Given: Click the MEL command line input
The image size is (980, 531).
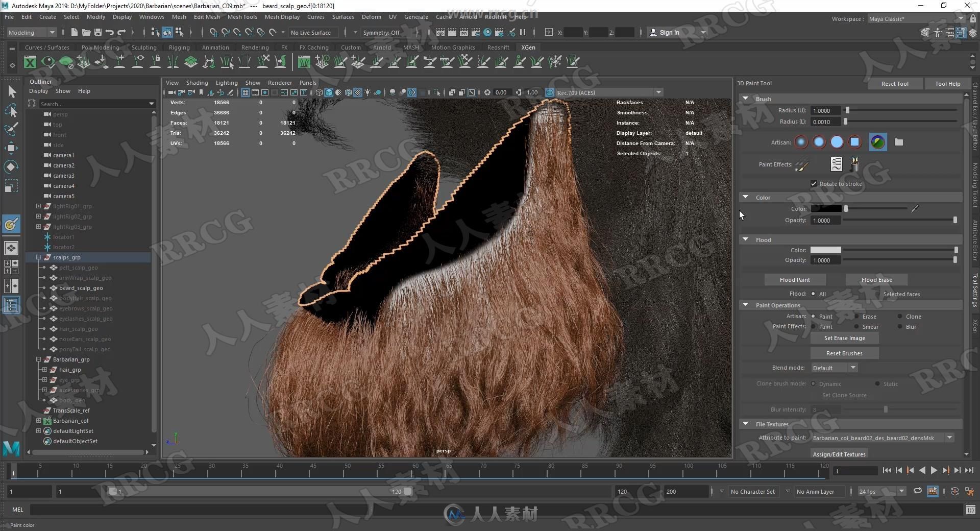Looking at the screenshot, I should click(x=496, y=510).
